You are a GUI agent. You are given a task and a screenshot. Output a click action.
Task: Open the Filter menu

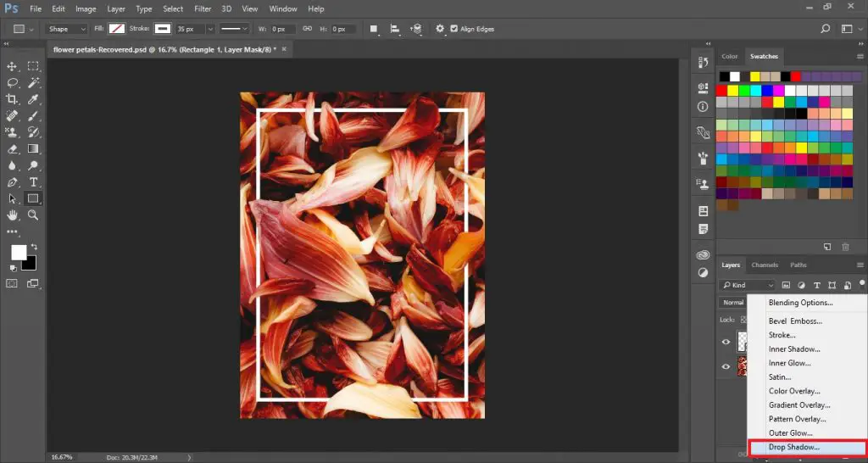(x=203, y=8)
